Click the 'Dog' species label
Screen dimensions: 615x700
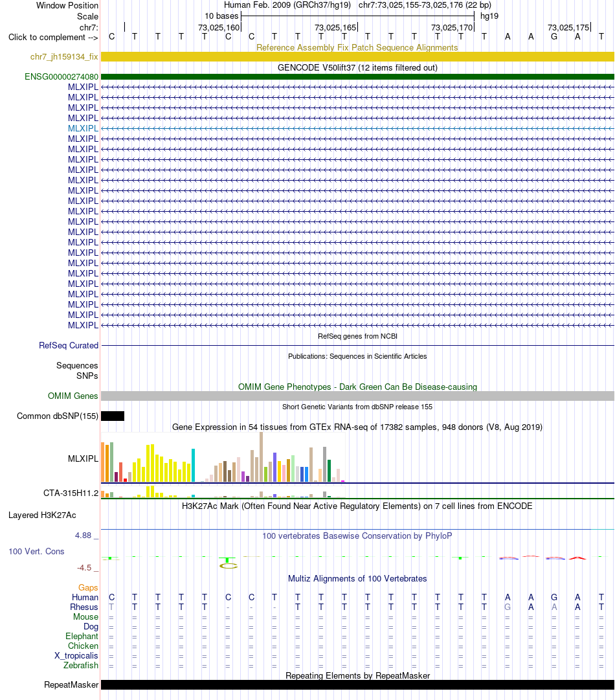click(91, 627)
